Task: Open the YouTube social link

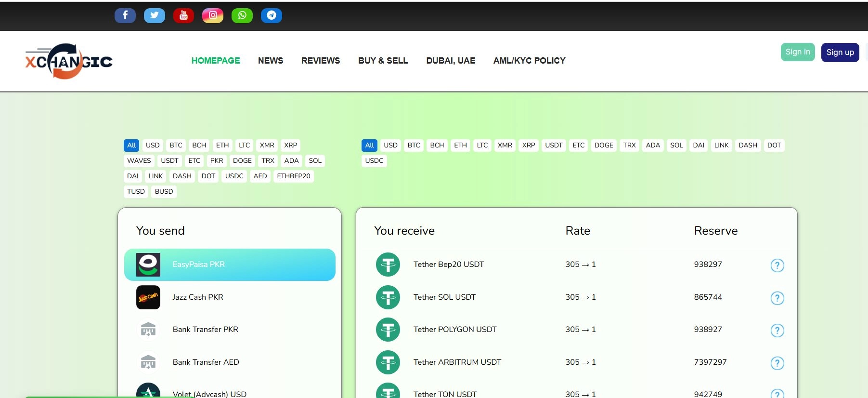Action: point(183,15)
